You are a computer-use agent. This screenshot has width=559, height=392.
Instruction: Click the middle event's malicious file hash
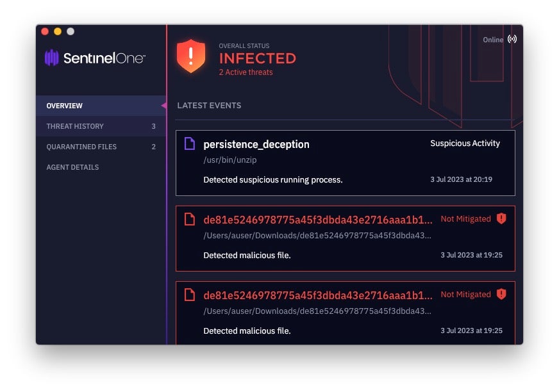(318, 220)
